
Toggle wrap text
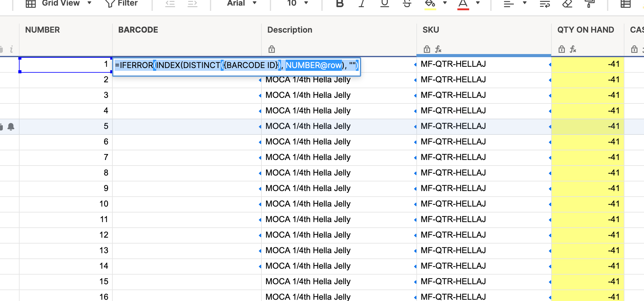(545, 3)
